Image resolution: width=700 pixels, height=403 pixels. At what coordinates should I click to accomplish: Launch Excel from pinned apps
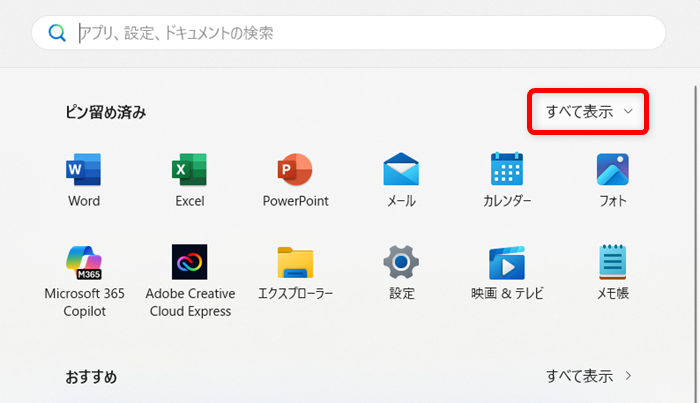click(190, 180)
